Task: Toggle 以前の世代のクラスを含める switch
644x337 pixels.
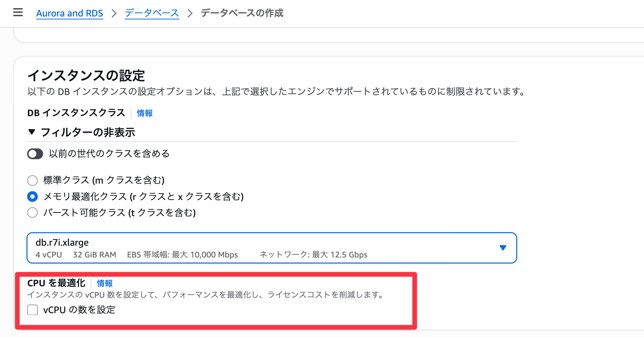Action: click(35, 154)
